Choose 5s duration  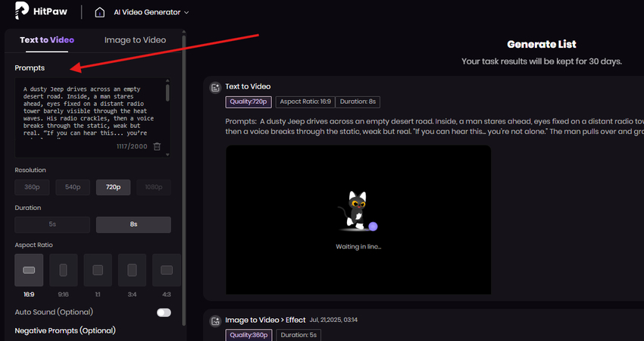tap(52, 224)
